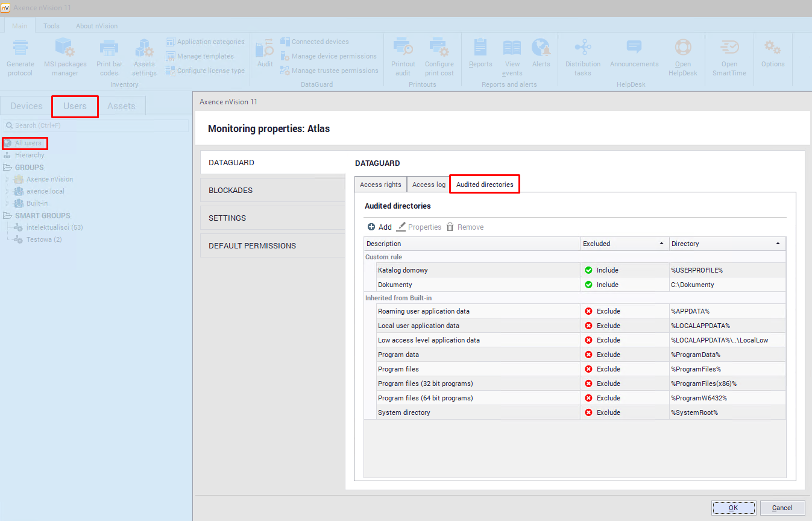Open HelpDesk from the ribbon
The height and width of the screenshot is (521, 812).
[682, 48]
